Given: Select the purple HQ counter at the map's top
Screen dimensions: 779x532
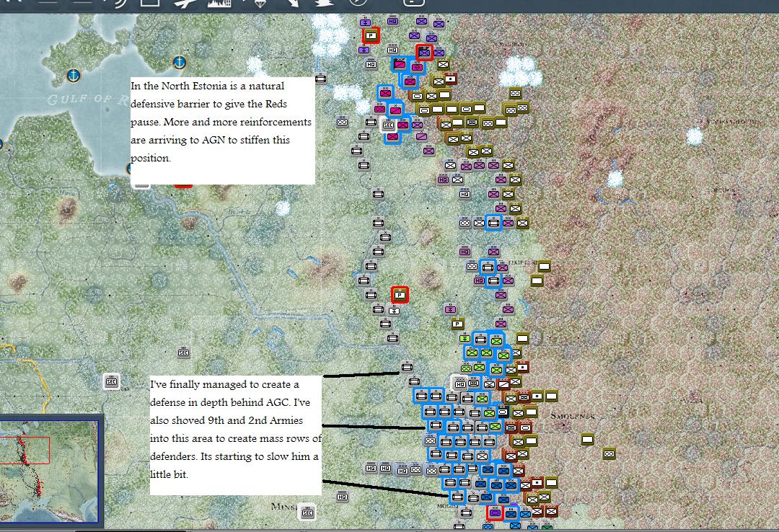Looking at the screenshot, I should point(392,20).
